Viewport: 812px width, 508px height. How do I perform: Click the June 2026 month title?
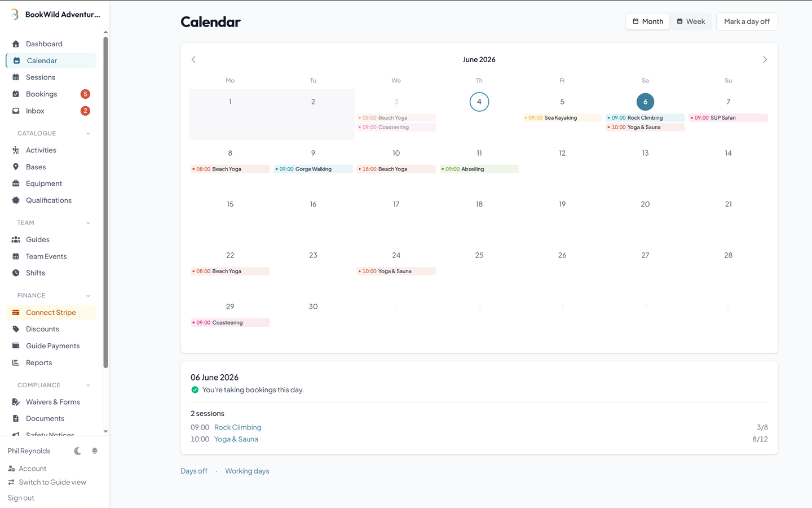pos(479,59)
